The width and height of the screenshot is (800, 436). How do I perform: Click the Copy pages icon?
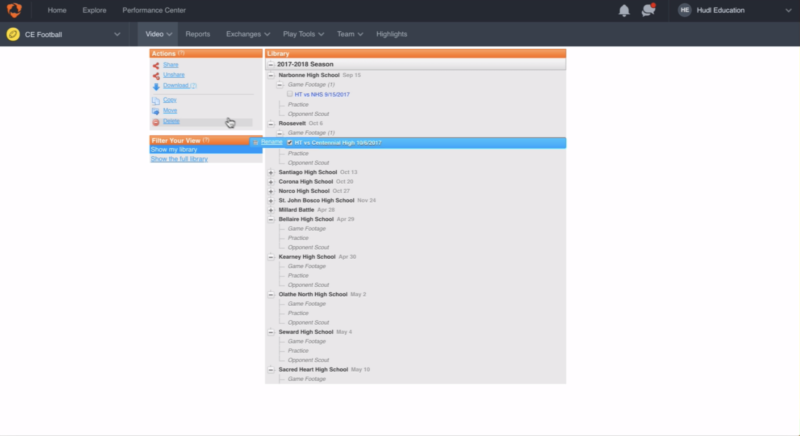pos(155,101)
